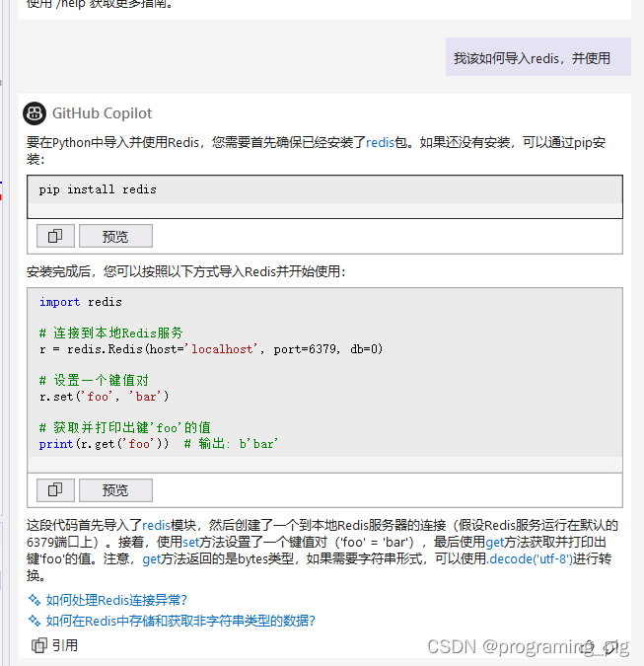The image size is (644, 666).
Task: Click the sparkle icon beside 如何在Redis中存储和获取非字符串类型的数据
Action: pyautogui.click(x=35, y=621)
